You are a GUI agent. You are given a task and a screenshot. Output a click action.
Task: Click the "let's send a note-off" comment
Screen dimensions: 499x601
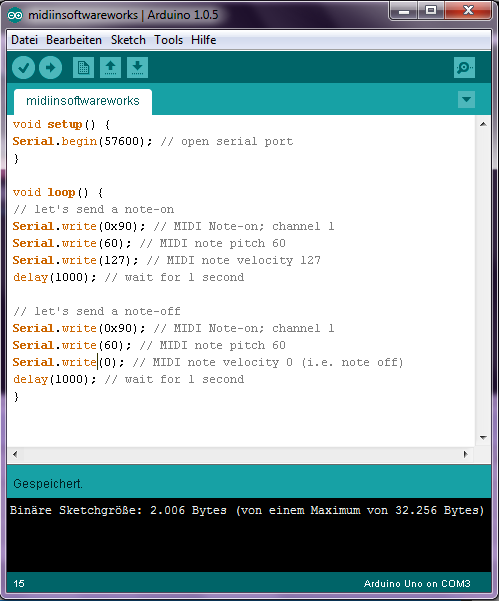click(97, 312)
